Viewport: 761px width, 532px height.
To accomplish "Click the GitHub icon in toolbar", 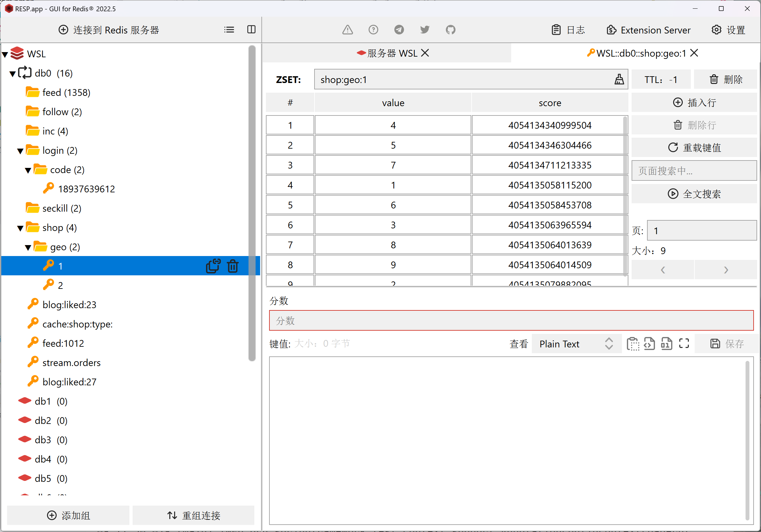I will 450,30.
